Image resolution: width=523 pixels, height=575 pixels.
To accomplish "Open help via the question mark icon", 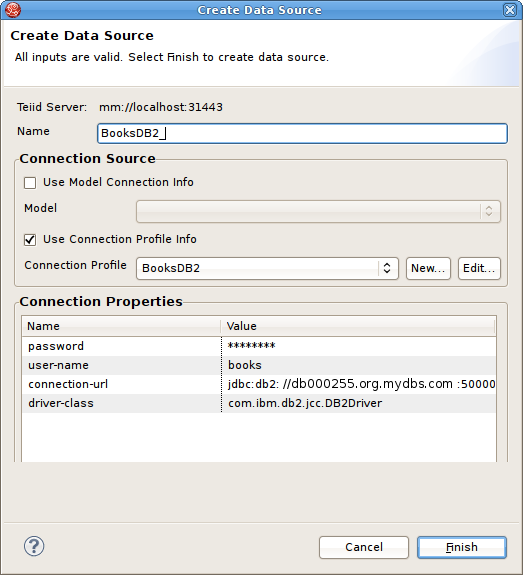I will (x=34, y=546).
